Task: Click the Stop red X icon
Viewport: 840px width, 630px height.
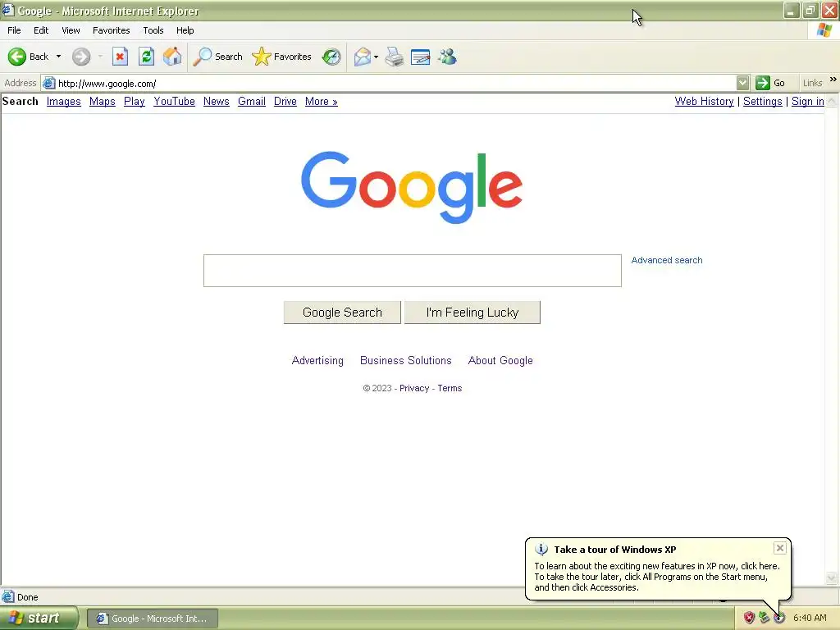Action: click(x=120, y=57)
